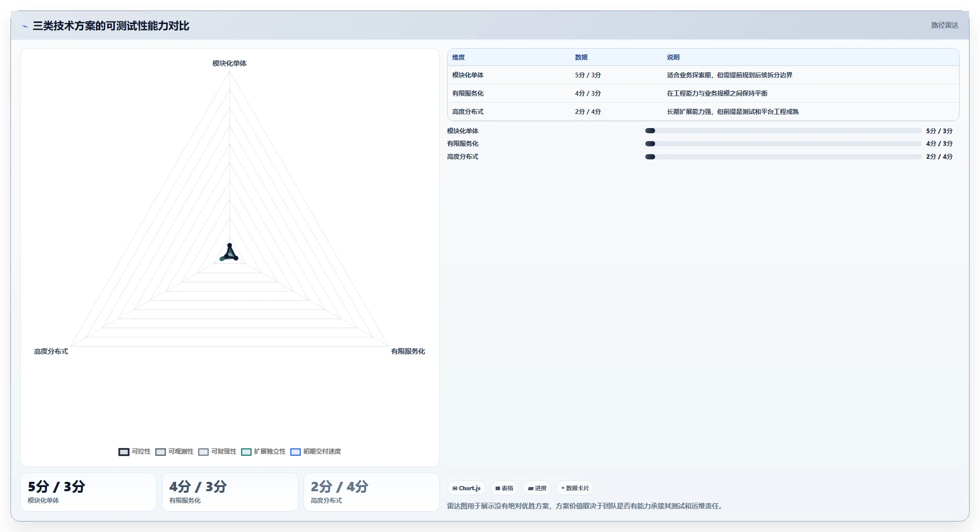Screen dimensions: 980x532
Task: Click the 高度分布式 axis label on the radar chart
Action: click(51, 351)
